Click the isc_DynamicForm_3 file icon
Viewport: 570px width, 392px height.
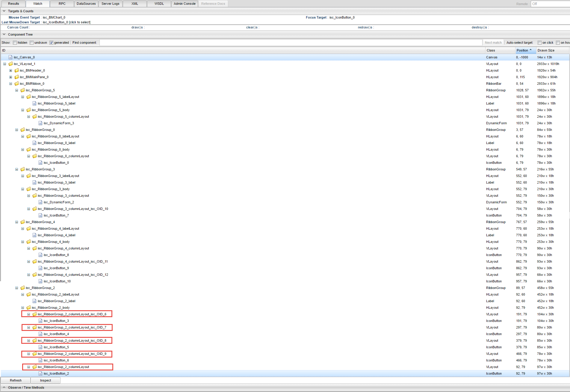40,123
